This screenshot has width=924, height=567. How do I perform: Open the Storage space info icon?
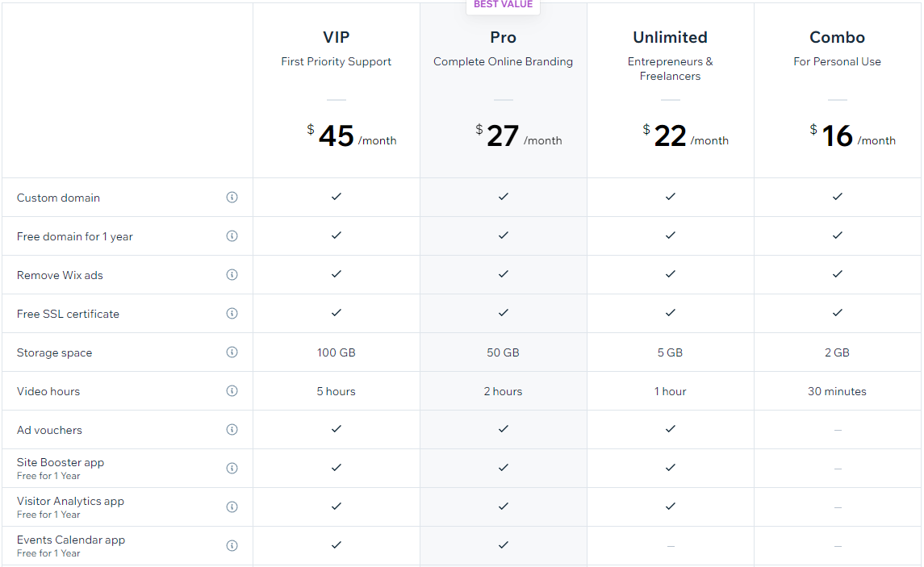tap(232, 352)
